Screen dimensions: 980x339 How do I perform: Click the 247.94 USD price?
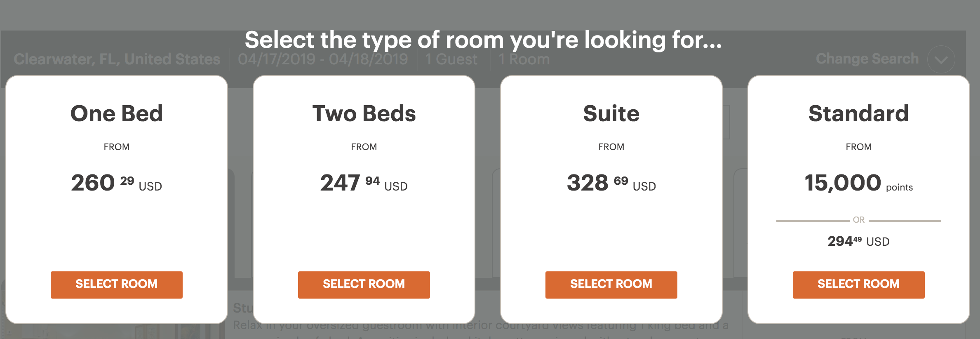(x=364, y=183)
